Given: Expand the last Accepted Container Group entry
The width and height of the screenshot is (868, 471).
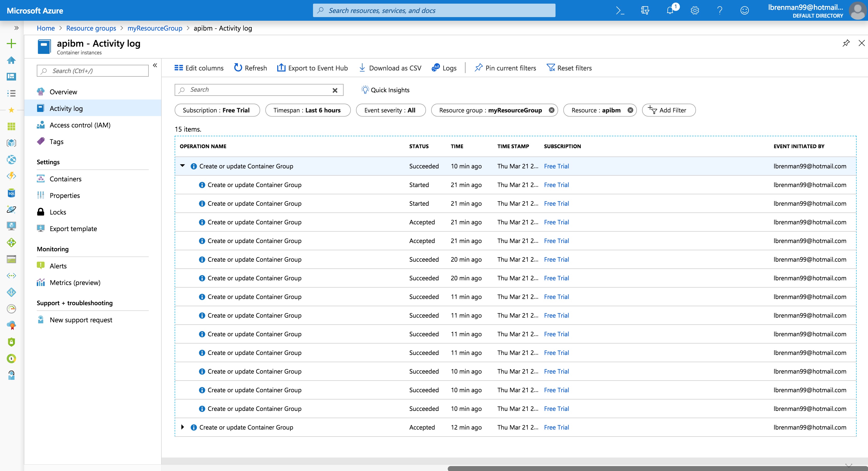Looking at the screenshot, I should 183,427.
